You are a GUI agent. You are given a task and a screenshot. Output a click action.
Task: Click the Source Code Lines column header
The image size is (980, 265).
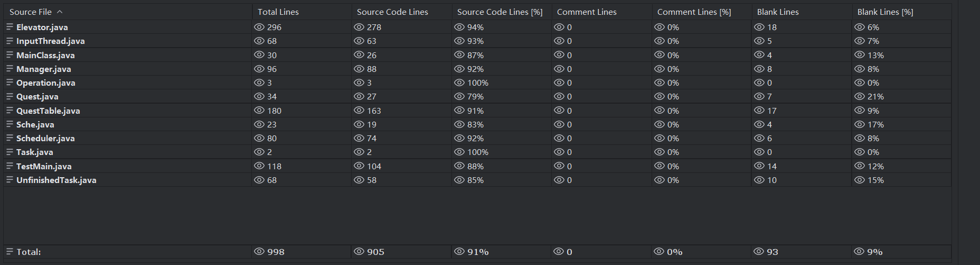pos(392,12)
